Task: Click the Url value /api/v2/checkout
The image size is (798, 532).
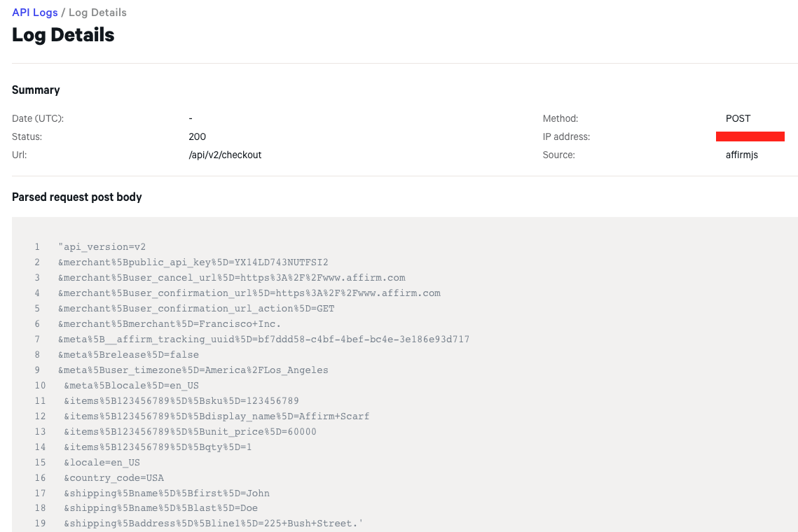Action: tap(225, 155)
